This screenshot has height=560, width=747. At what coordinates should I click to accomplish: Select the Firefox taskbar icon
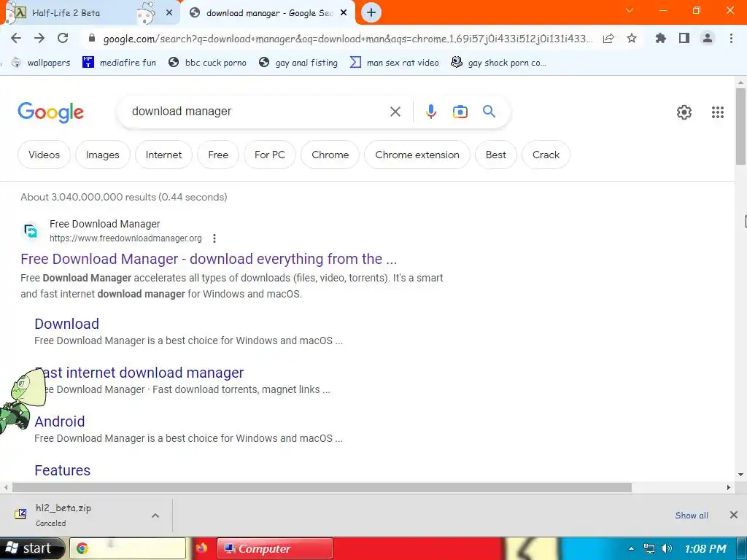pyautogui.click(x=201, y=548)
